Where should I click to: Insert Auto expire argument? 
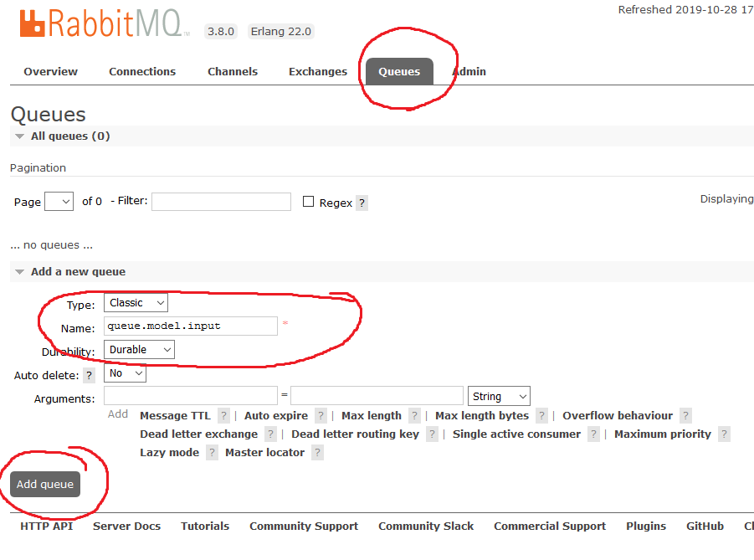click(276, 416)
